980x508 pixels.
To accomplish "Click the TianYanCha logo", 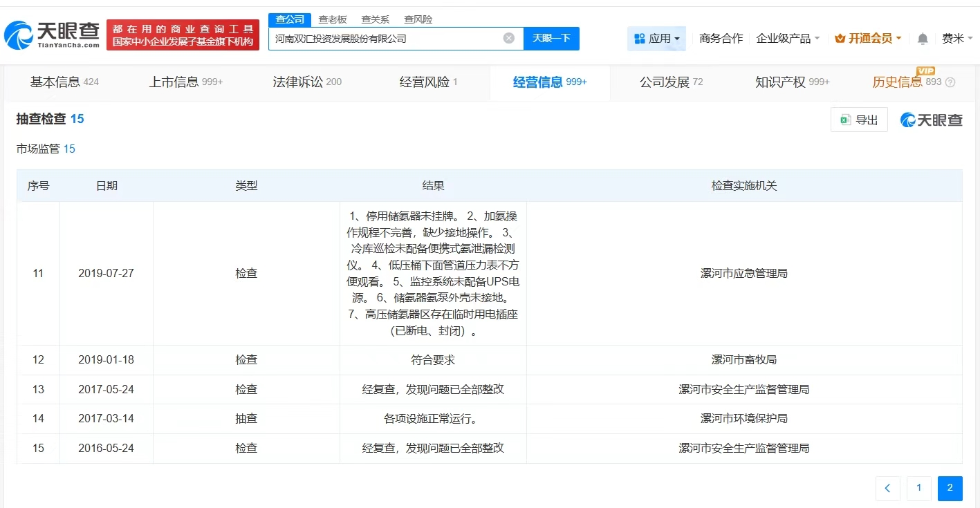I will tap(52, 35).
